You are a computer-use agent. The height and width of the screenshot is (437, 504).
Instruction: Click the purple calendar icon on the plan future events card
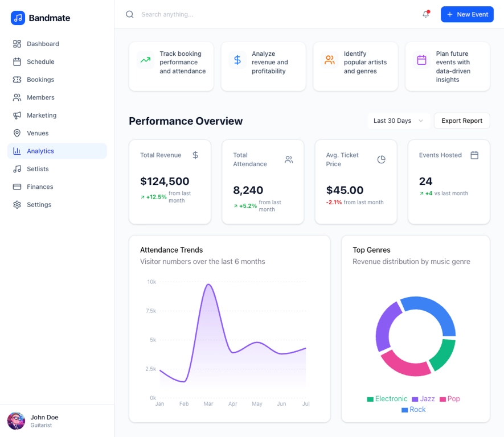[422, 60]
